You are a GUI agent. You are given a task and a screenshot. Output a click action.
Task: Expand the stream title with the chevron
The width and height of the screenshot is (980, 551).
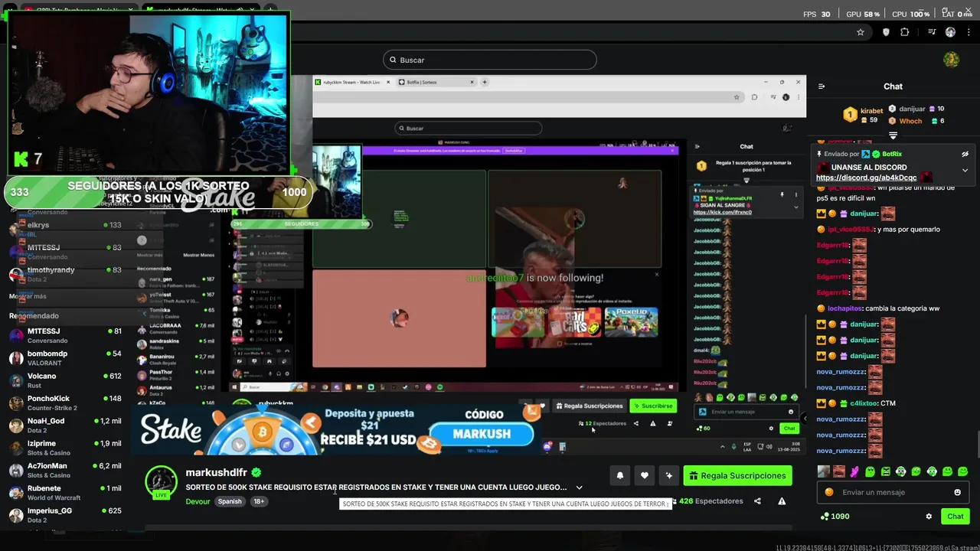579,487
